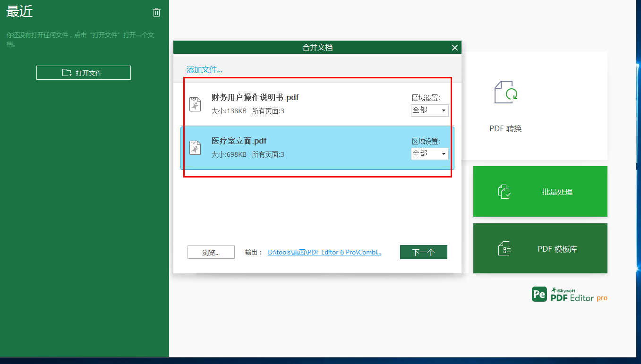Viewport: 641px width, 364px height.
Task: Open the PDF 模板库 template library
Action: click(540, 248)
